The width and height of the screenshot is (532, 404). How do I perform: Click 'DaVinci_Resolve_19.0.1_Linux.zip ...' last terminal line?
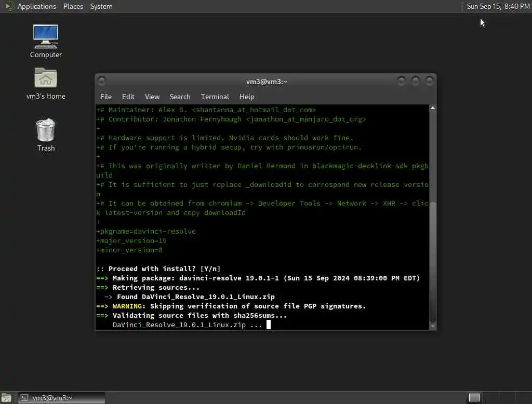(187, 325)
